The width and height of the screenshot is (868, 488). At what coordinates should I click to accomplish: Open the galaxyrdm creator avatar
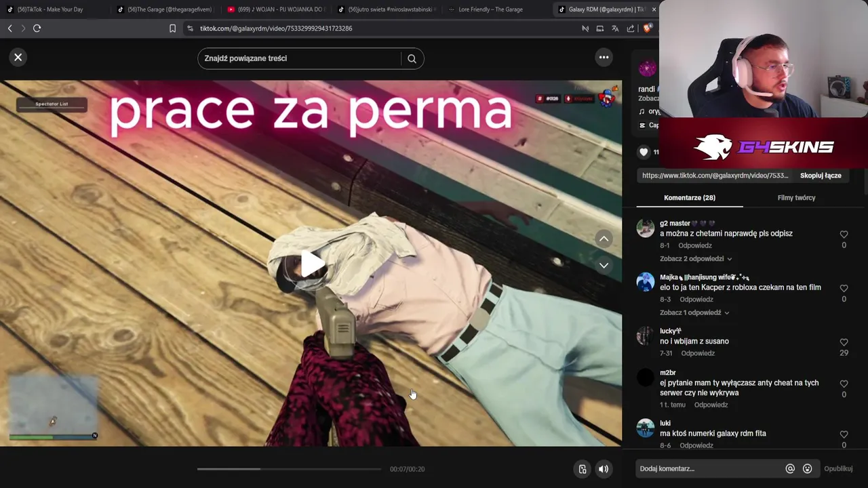[x=648, y=68]
